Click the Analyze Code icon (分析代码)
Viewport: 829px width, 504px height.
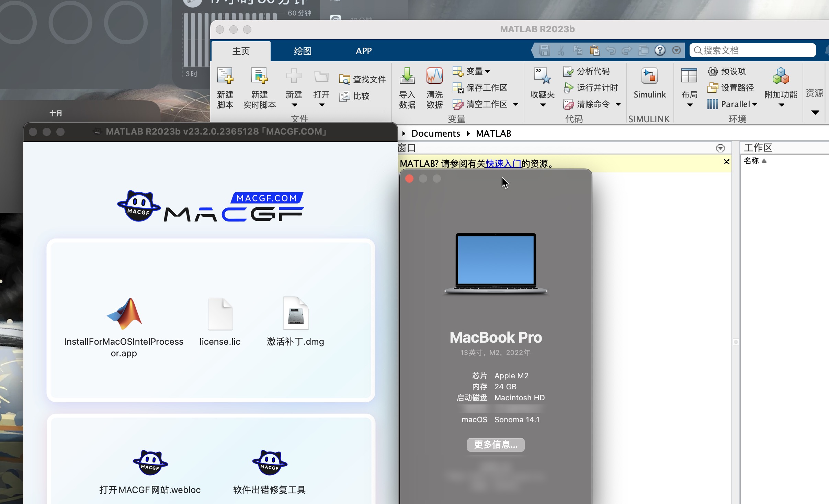point(586,71)
